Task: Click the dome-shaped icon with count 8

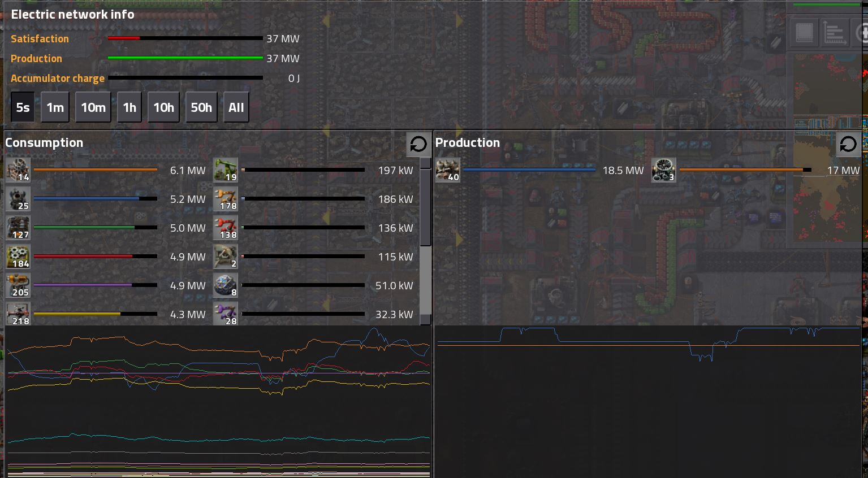Action: click(x=226, y=285)
